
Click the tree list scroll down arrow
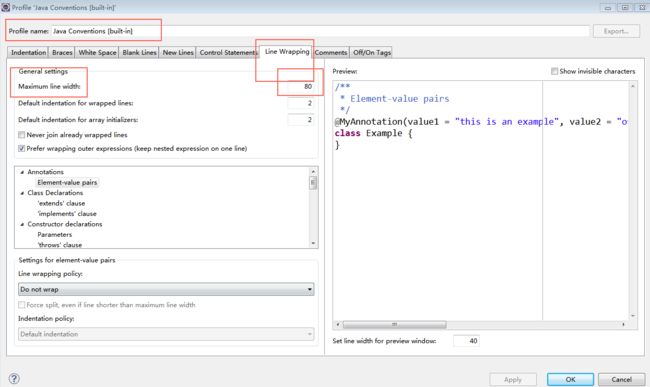click(x=313, y=244)
